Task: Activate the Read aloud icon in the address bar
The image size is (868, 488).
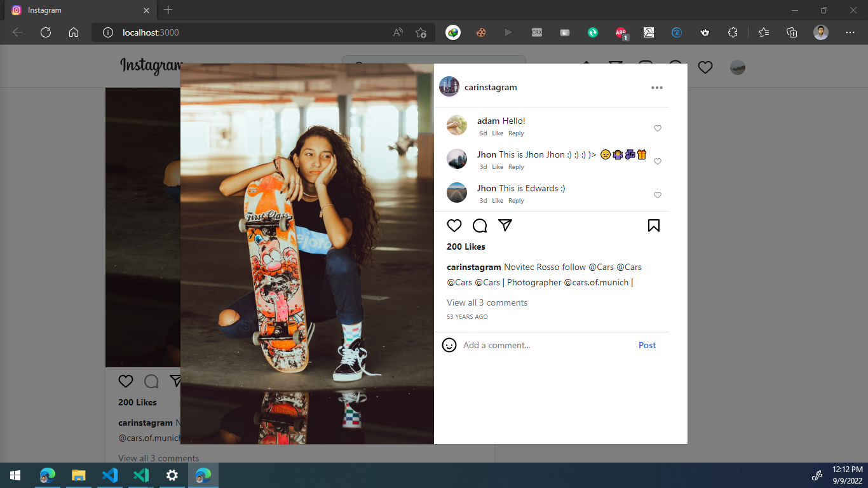Action: click(x=398, y=32)
